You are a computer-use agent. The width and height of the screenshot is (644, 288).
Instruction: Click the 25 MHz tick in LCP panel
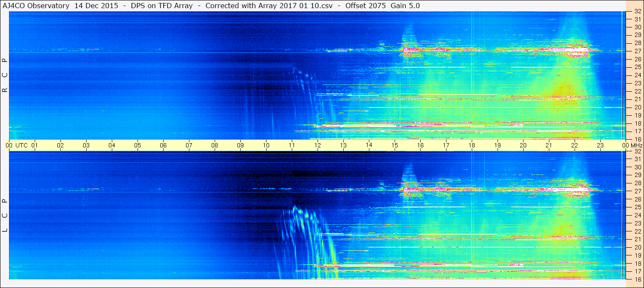637,207
